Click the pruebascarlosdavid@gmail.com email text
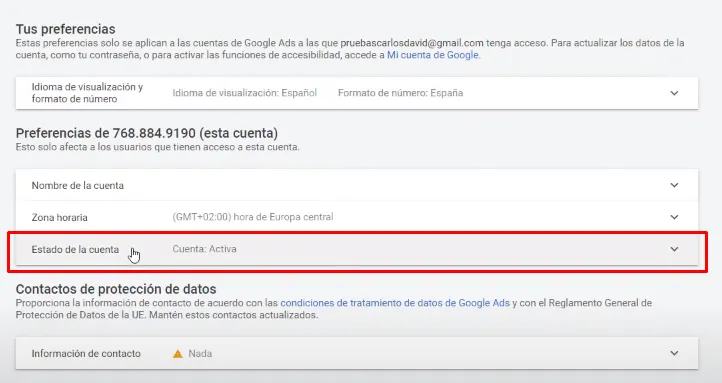This screenshot has height=383, width=722. (412, 43)
